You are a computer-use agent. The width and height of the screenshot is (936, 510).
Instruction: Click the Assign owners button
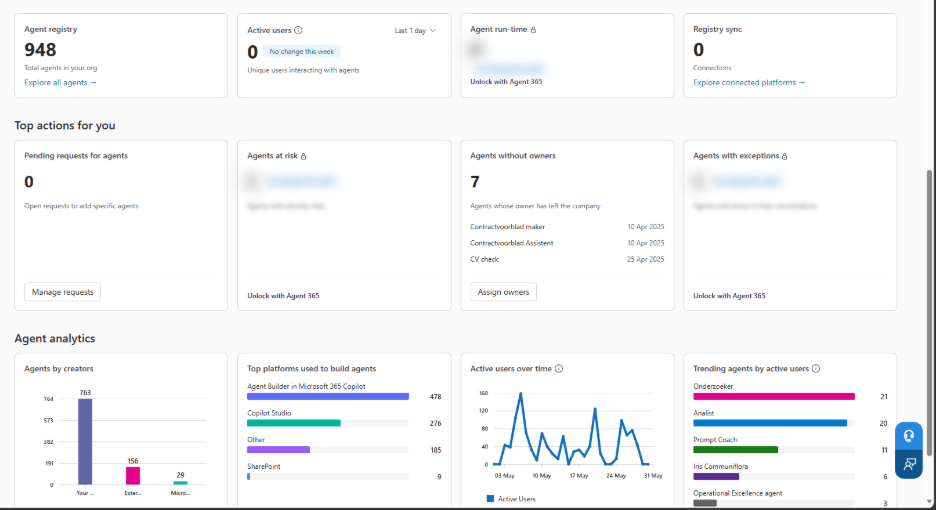click(x=503, y=292)
